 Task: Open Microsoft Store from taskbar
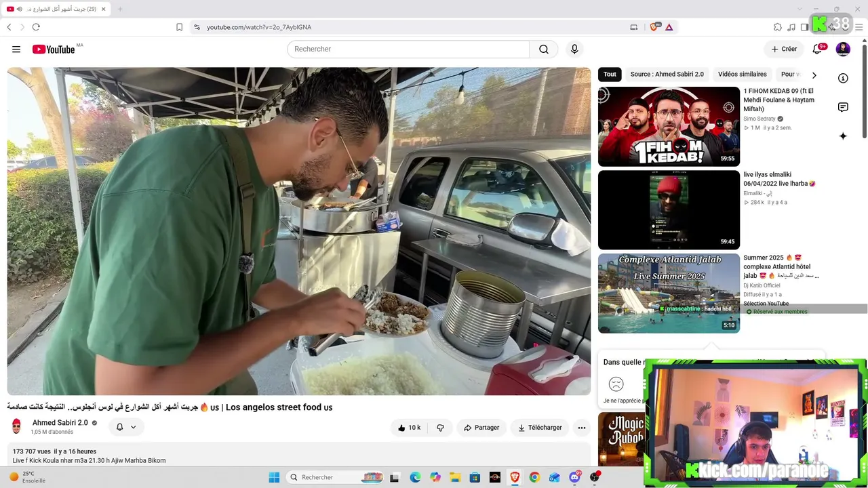(475, 477)
